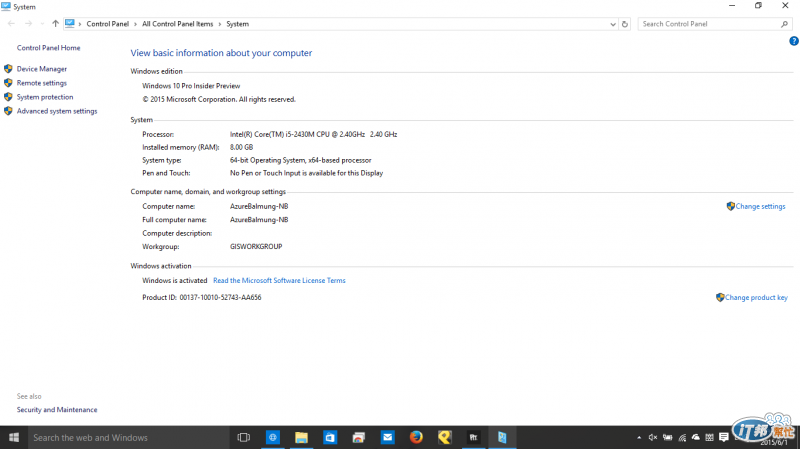
Task: Click the blue help question mark icon
Action: [793, 41]
